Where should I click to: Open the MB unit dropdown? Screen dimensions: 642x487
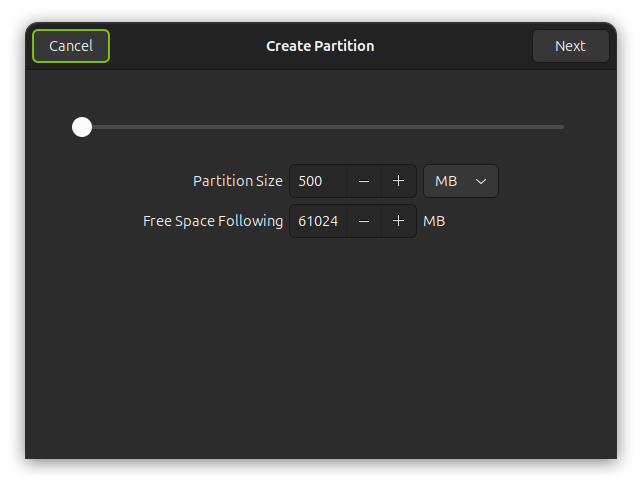point(461,181)
